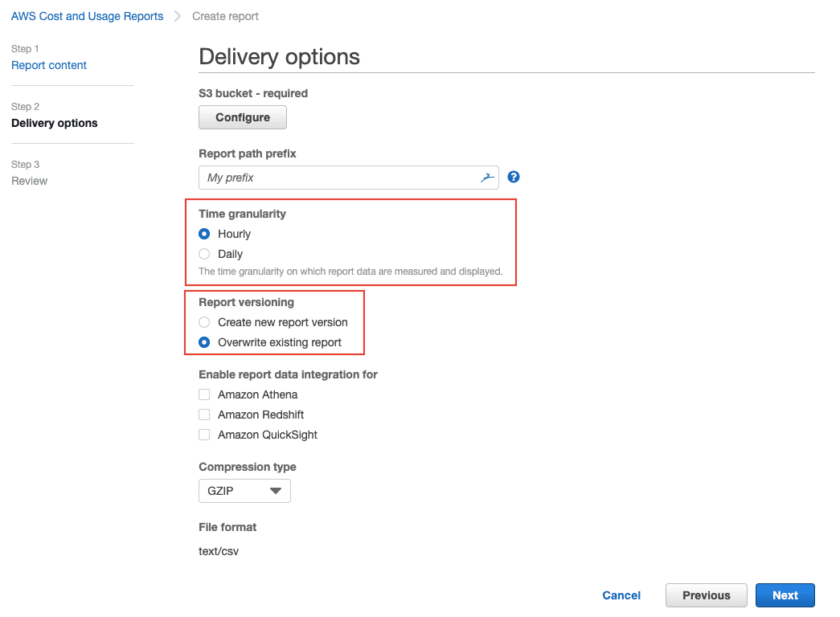Cancel the report creation
The height and width of the screenshot is (617, 840).
point(621,595)
